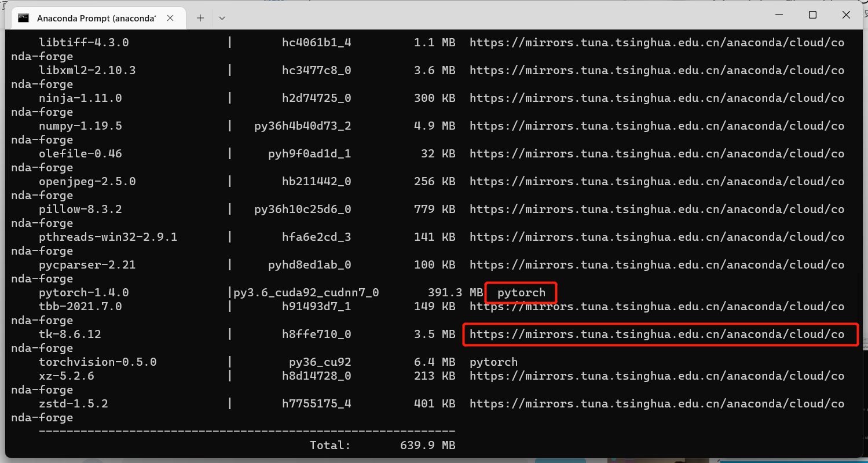The width and height of the screenshot is (868, 463).
Task: Select the Anaconda Prompt tab
Action: coord(100,18)
